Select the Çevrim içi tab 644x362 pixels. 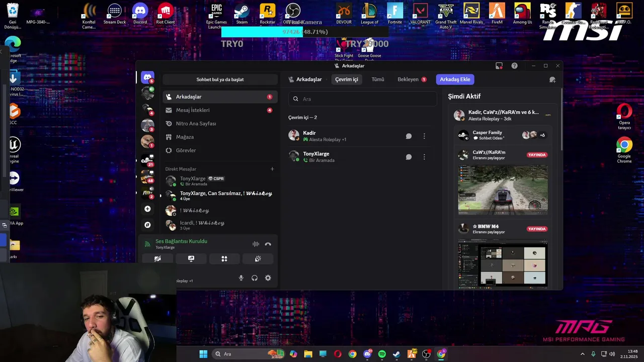(x=347, y=79)
